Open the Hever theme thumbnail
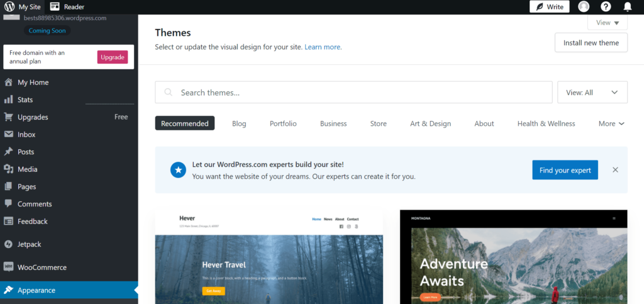The height and width of the screenshot is (304, 644). coord(269,257)
